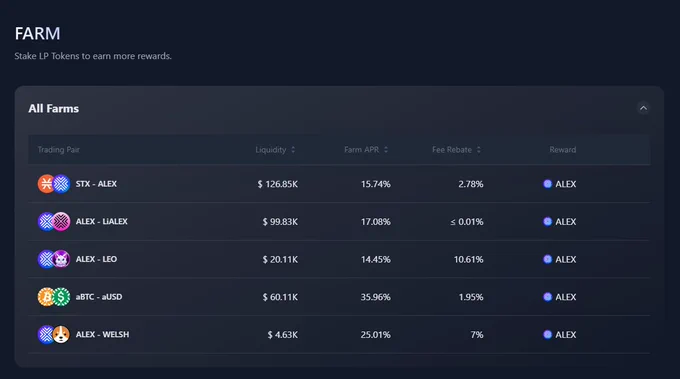Click the All Farms heading
The height and width of the screenshot is (379, 680).
(x=53, y=108)
